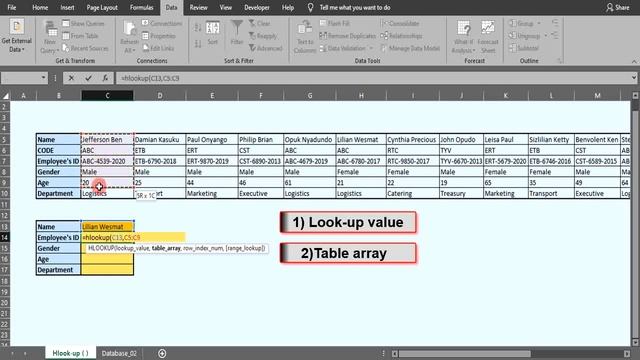
Task: Click From Table icon
Action: (66, 36)
